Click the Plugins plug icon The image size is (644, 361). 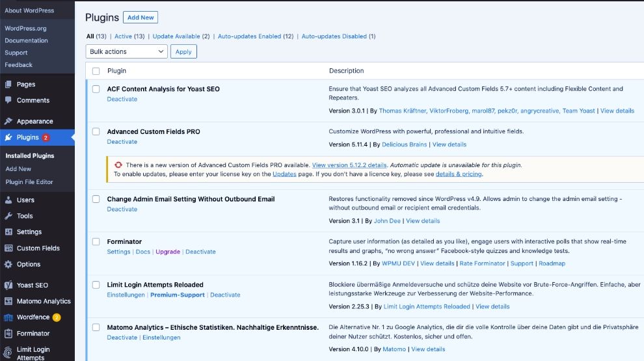coord(8,137)
